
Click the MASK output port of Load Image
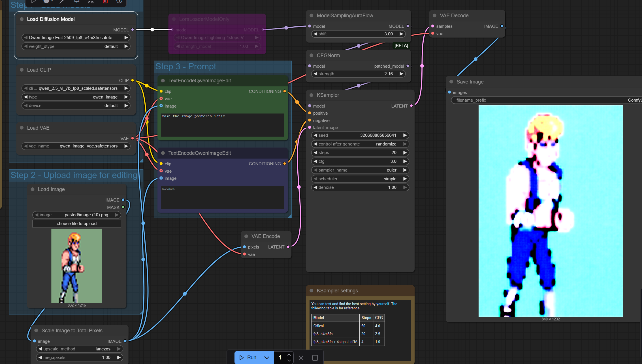[123, 207]
